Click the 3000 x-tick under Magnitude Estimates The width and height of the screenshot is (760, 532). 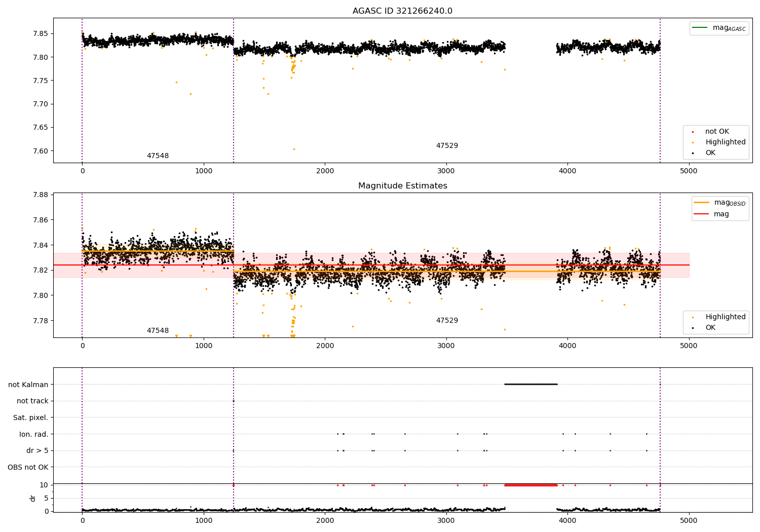tap(446, 346)
